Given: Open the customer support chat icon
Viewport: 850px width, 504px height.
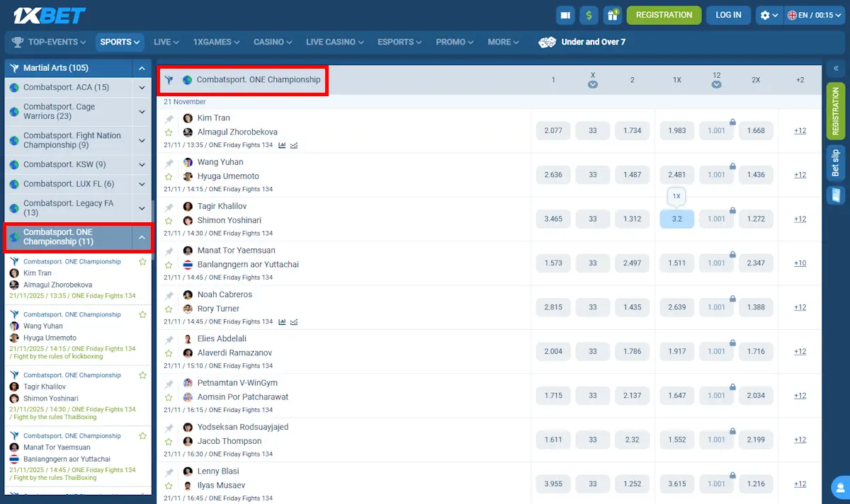Looking at the screenshot, I should pyautogui.click(x=839, y=487).
